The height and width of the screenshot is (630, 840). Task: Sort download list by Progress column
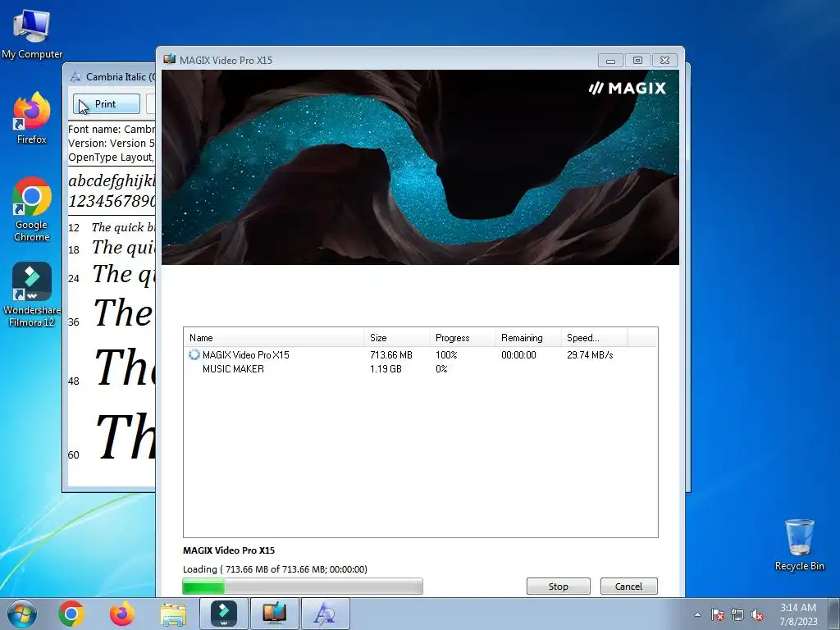[463, 337]
